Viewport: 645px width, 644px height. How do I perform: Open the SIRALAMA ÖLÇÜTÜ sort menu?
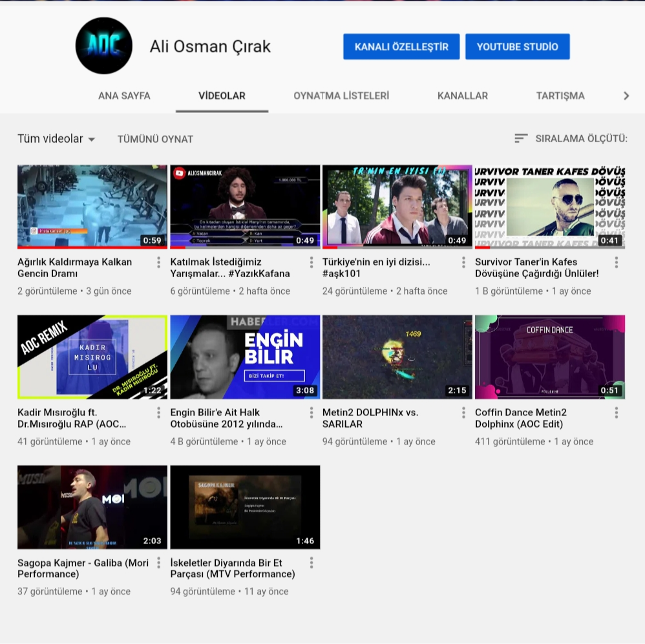point(571,139)
